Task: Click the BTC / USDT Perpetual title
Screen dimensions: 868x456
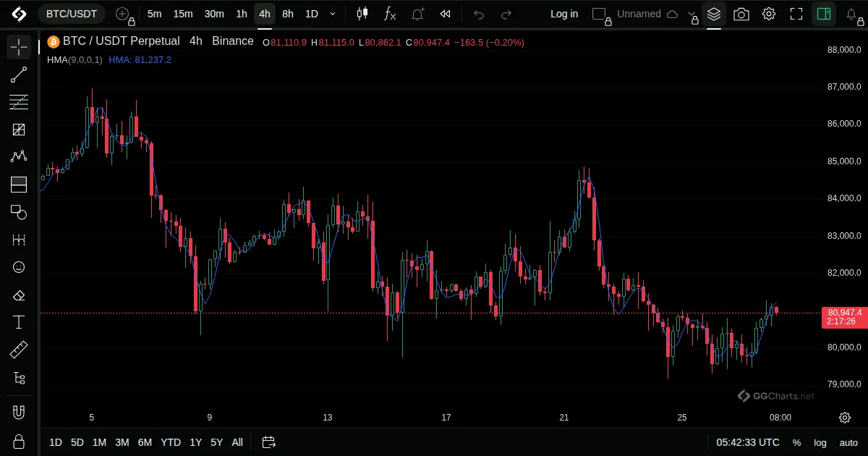Action: click(121, 41)
